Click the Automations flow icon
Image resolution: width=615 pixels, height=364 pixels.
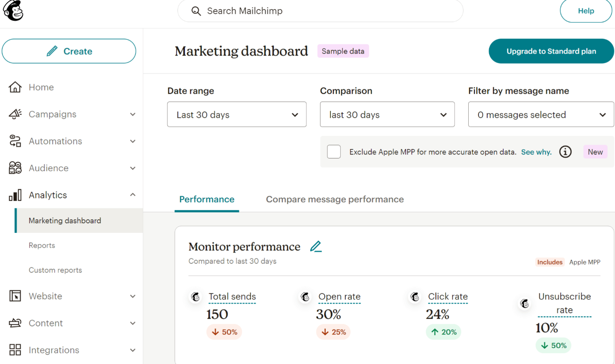15,141
